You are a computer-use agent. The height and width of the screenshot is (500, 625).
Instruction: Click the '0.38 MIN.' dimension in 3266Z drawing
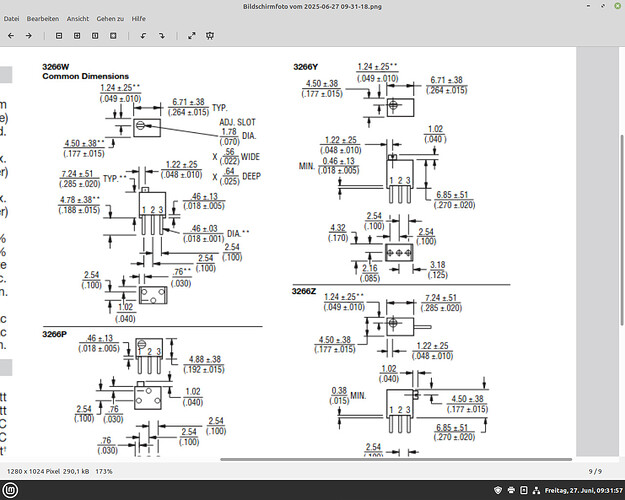click(x=348, y=395)
